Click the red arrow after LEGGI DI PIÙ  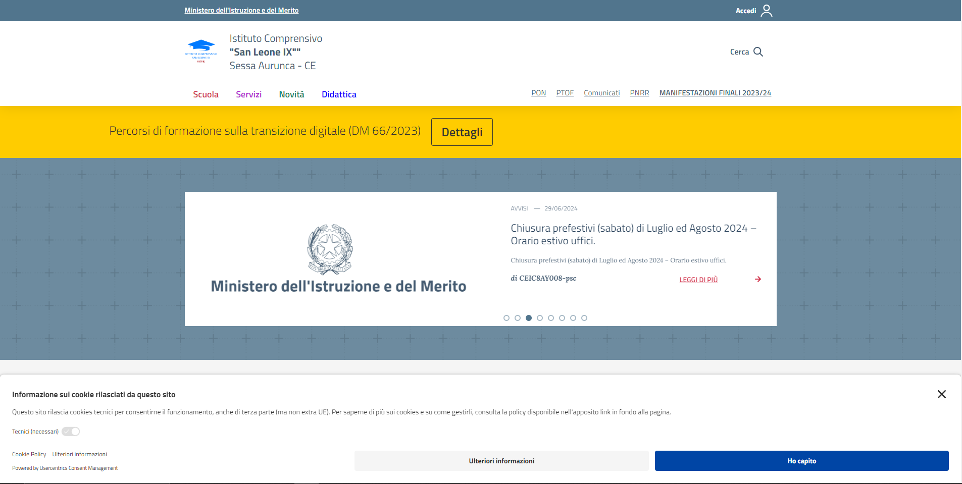pyautogui.click(x=758, y=279)
